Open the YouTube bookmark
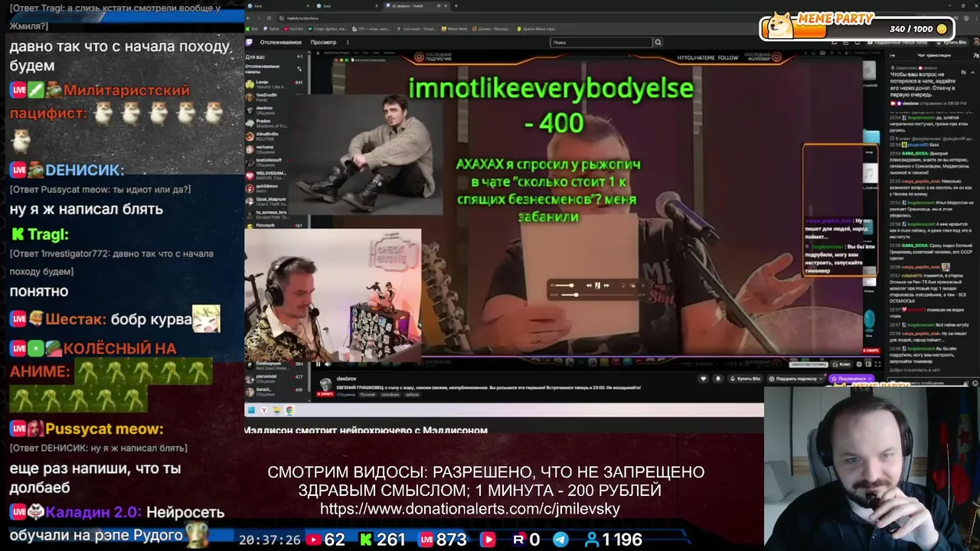 click(294, 29)
